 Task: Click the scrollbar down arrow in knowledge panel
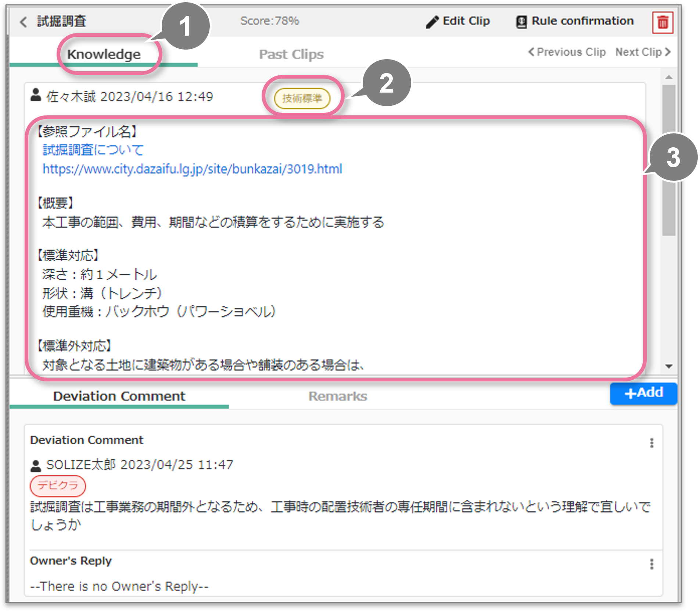pos(669,366)
